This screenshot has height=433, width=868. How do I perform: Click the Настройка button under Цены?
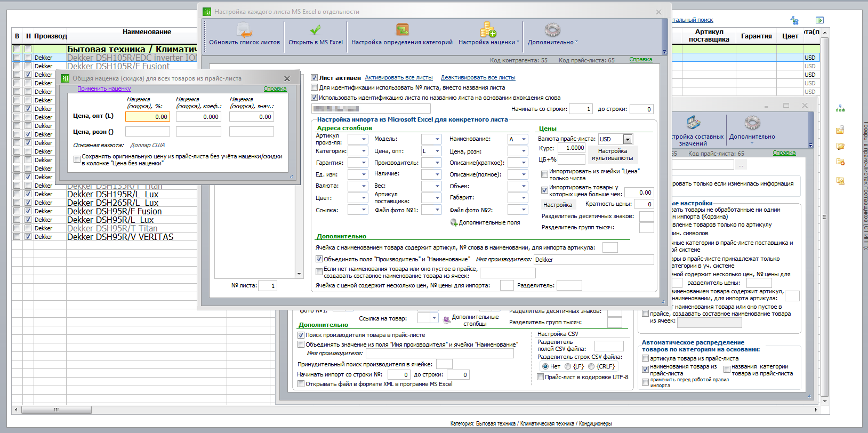(558, 205)
